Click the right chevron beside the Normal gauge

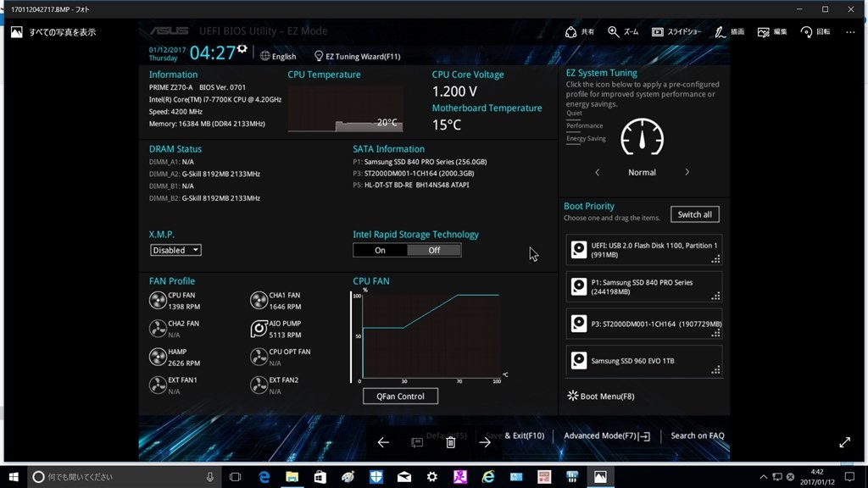[687, 172]
